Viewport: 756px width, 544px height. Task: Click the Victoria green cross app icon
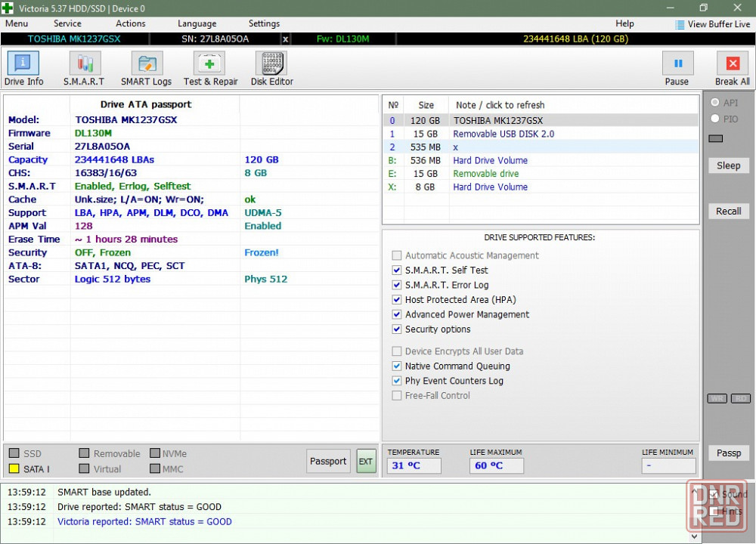(x=8, y=8)
